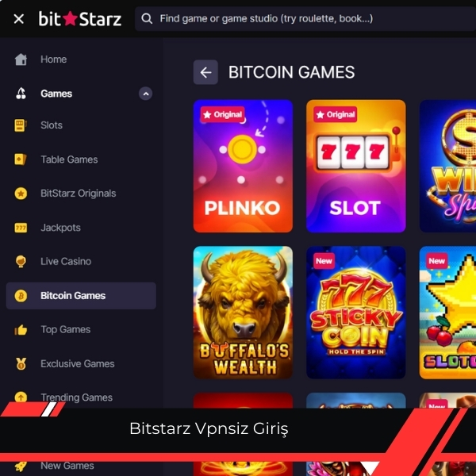Go back using the arrow button
This screenshot has width=476, height=476.
[x=205, y=72]
